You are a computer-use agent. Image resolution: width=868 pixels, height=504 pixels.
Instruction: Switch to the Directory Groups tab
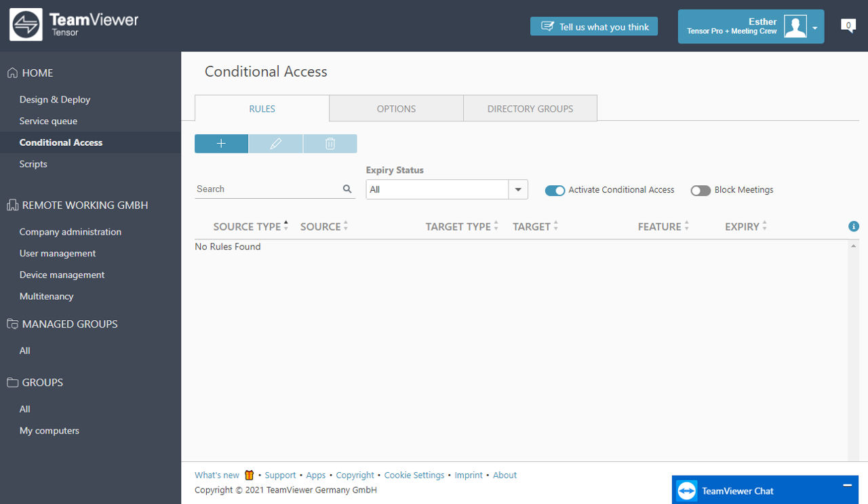pos(530,109)
